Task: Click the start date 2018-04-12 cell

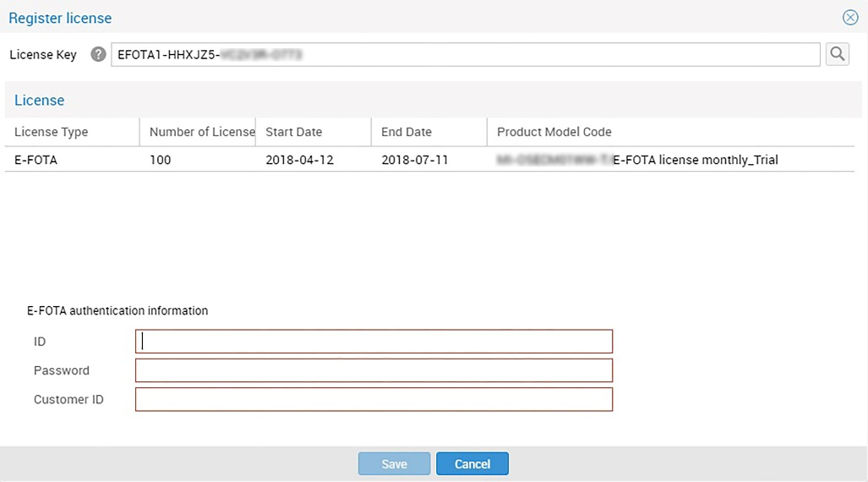Action: [x=299, y=160]
